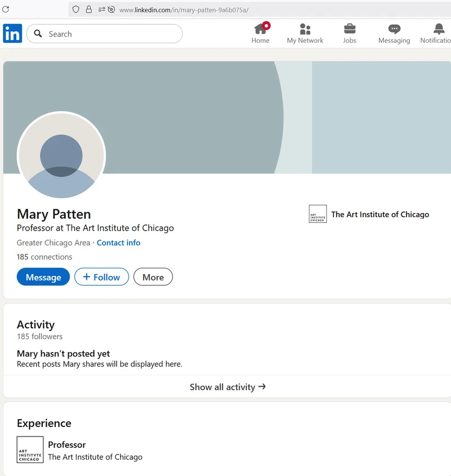
Task: Click Art Institute logo in Experience section
Action: coord(30,449)
